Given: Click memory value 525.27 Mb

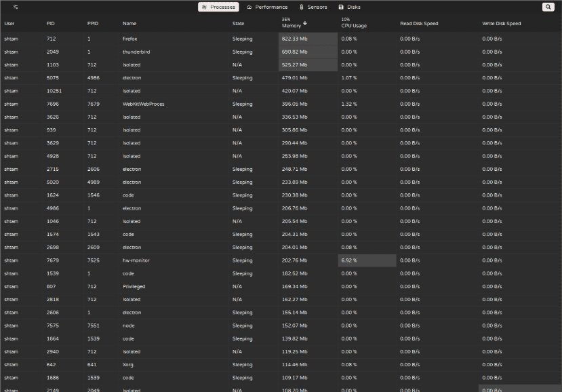Looking at the screenshot, I should tap(294, 65).
